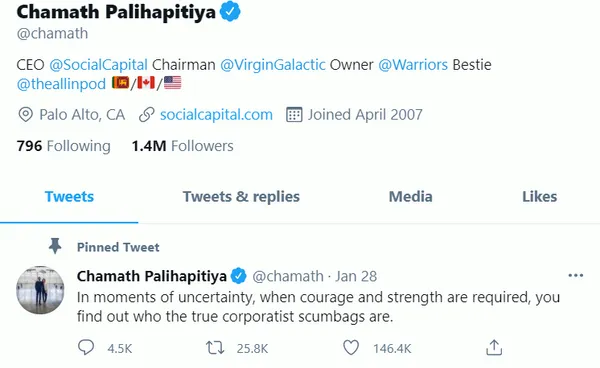This screenshot has width=600, height=368.
Task: Retweet the pinned tweet
Action: point(215,348)
